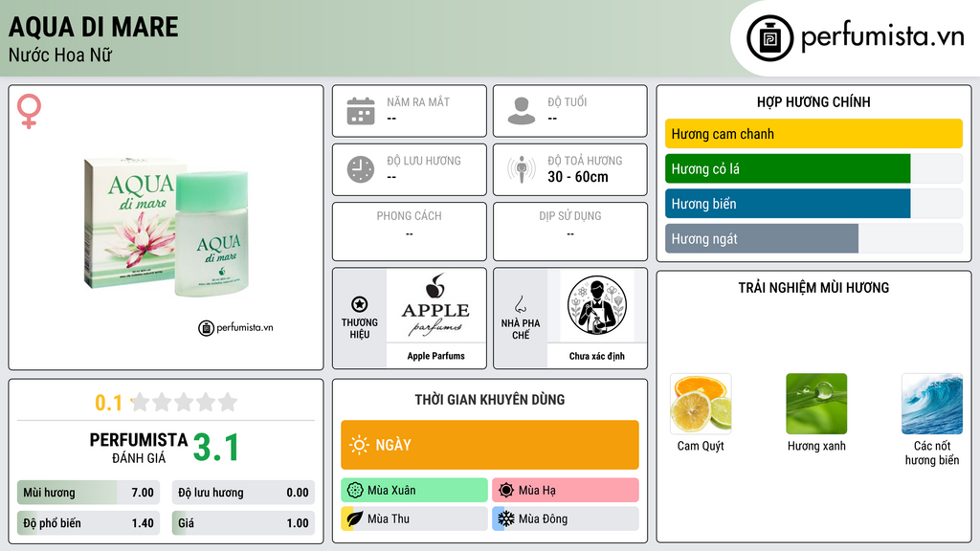Viewport: 980px width, 551px height.
Task: Select the orange Ngày time-of-day bar
Action: [x=490, y=445]
